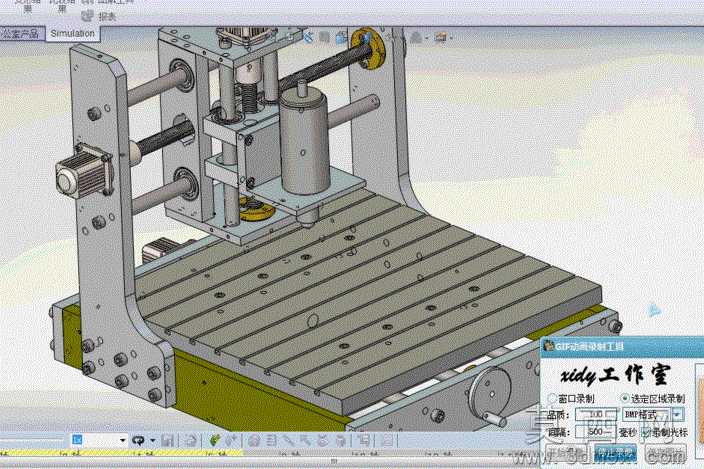Click the results and plots icon

(x=365, y=440)
